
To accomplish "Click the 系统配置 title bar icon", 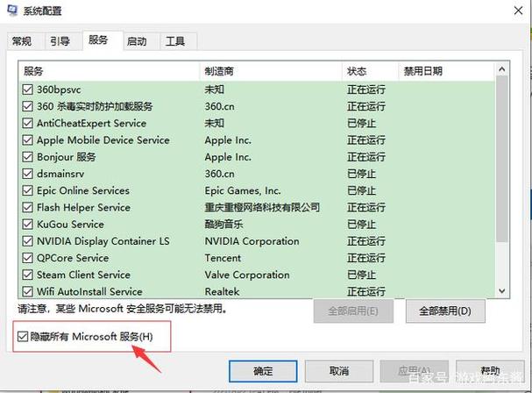I will [x=12, y=11].
